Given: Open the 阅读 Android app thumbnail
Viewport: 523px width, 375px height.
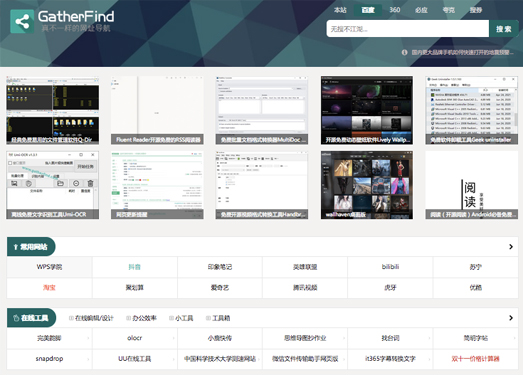Looking at the screenshot, I should (x=472, y=185).
